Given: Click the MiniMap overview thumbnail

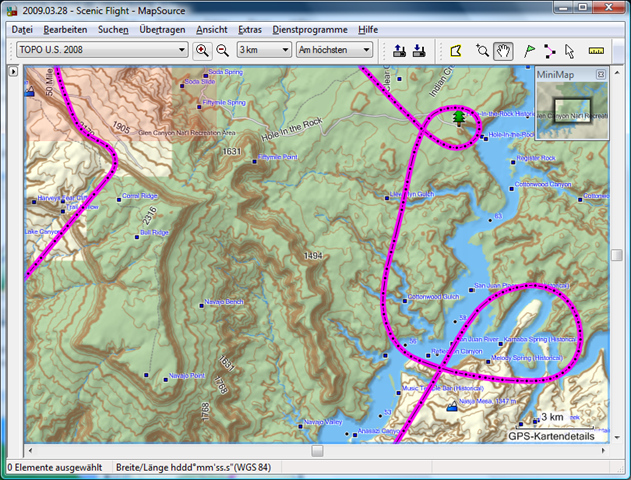Looking at the screenshot, I should tap(571, 115).
